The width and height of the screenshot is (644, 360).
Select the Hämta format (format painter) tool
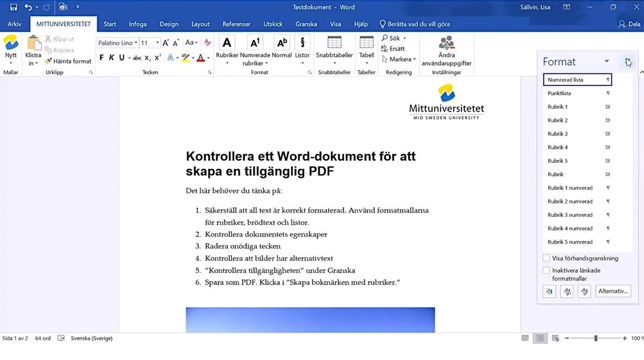(67, 61)
